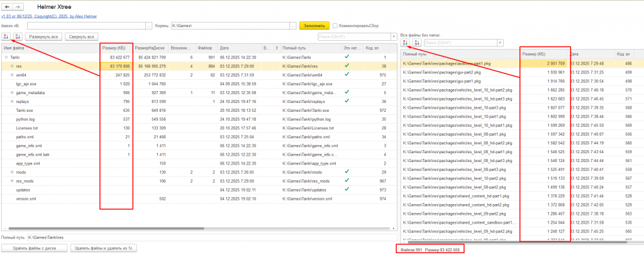Screen dimensions: 644x255
Task: Expand the win64 folder node
Action: point(12,74)
